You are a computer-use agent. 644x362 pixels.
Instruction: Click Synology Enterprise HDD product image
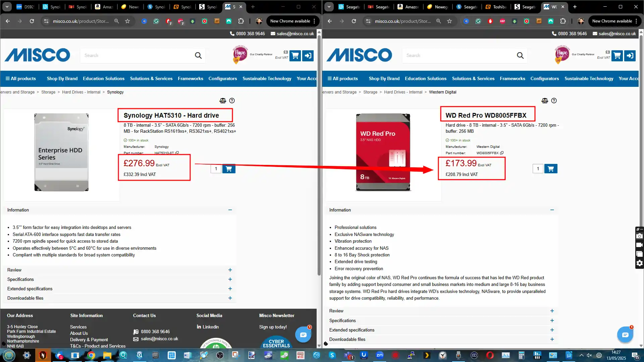tap(61, 153)
